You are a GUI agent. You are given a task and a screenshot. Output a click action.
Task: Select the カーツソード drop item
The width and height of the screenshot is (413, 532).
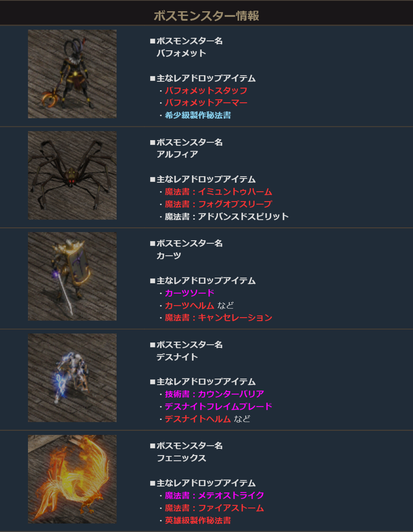coord(190,293)
